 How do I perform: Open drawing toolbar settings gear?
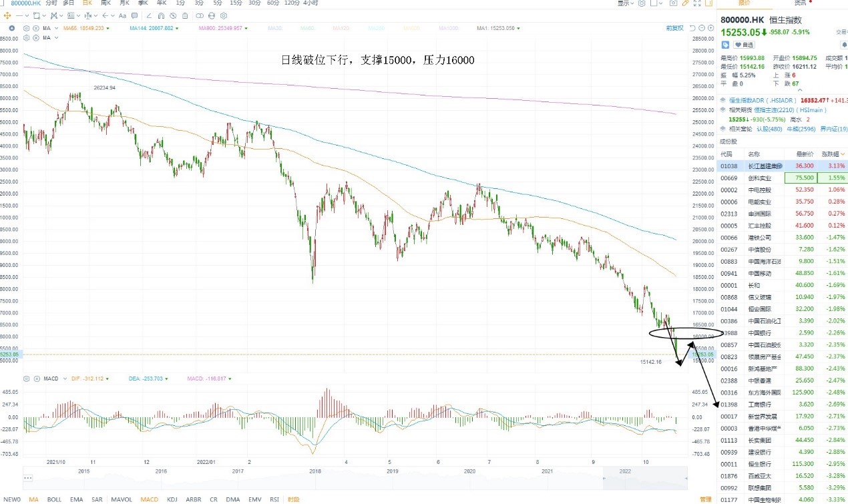[x=224, y=15]
